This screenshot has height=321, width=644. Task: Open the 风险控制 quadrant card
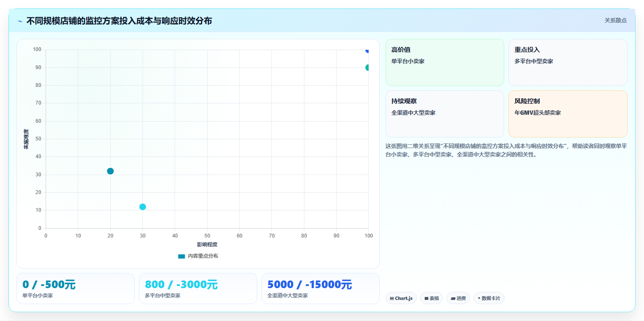click(568, 114)
